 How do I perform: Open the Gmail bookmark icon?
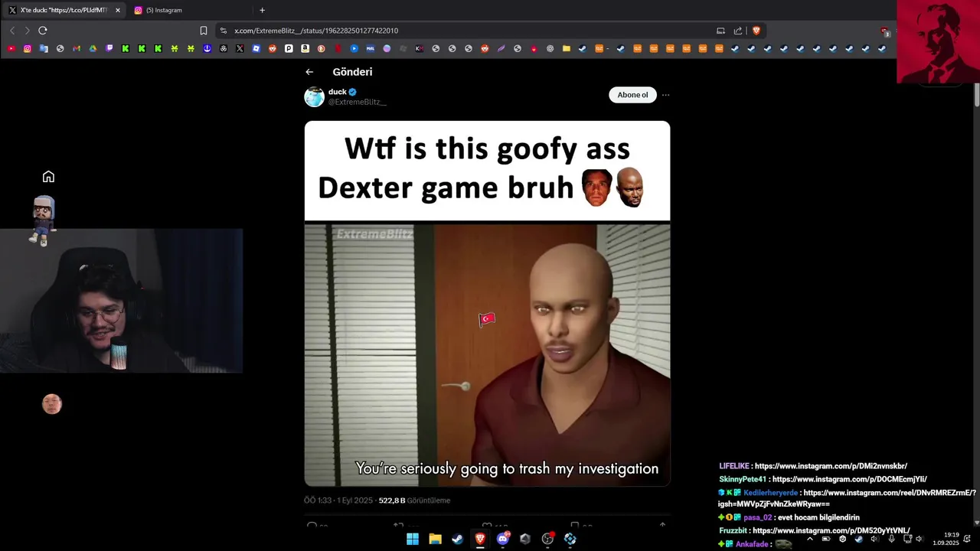click(x=77, y=48)
